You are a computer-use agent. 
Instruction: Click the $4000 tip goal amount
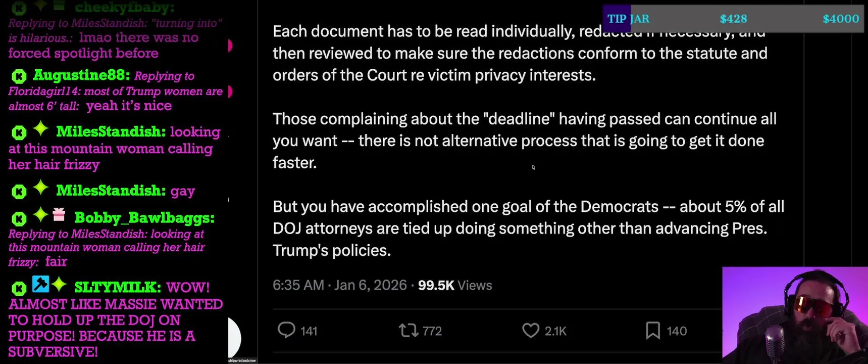pos(840,19)
